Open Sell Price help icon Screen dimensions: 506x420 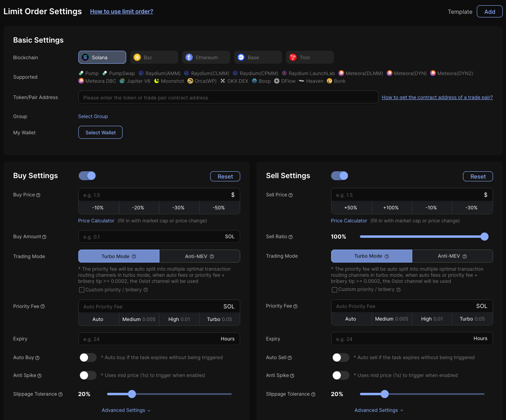[291, 195]
